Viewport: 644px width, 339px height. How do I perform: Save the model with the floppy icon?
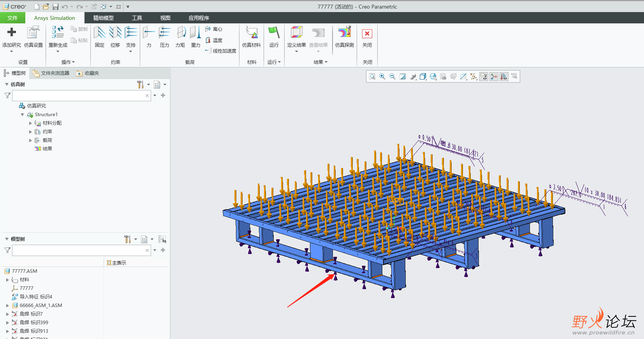click(55, 7)
